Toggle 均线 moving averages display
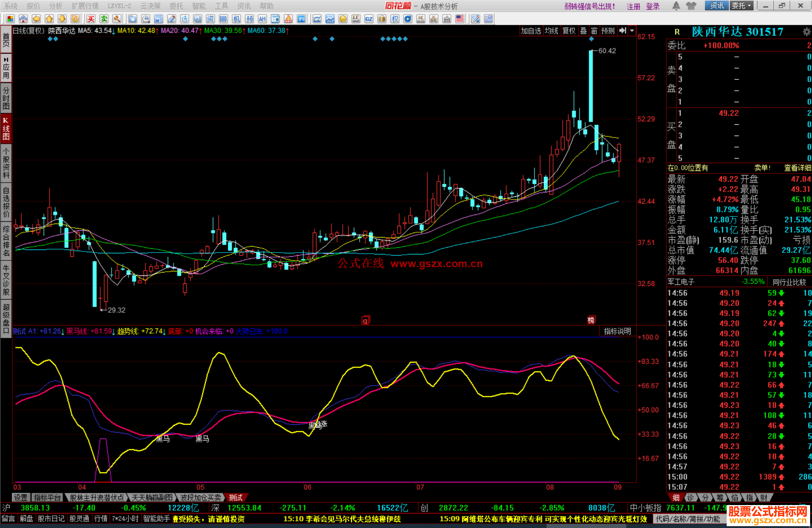The height and width of the screenshot is (528, 812). click(551, 31)
